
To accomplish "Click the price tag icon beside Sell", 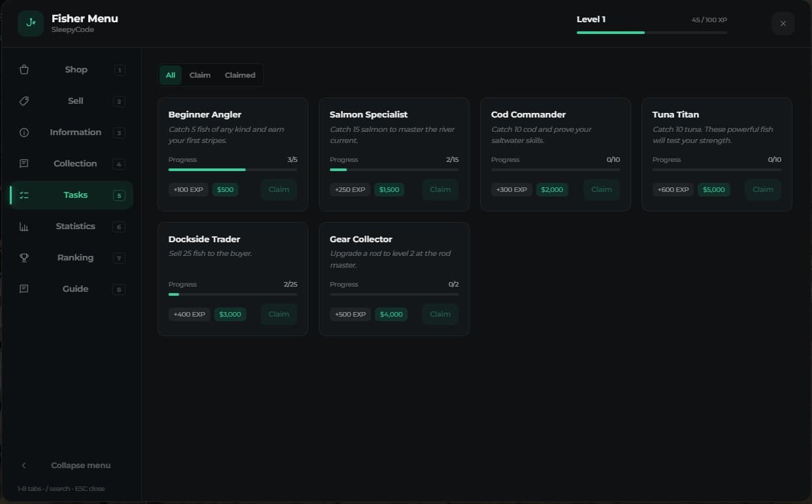I will point(24,101).
